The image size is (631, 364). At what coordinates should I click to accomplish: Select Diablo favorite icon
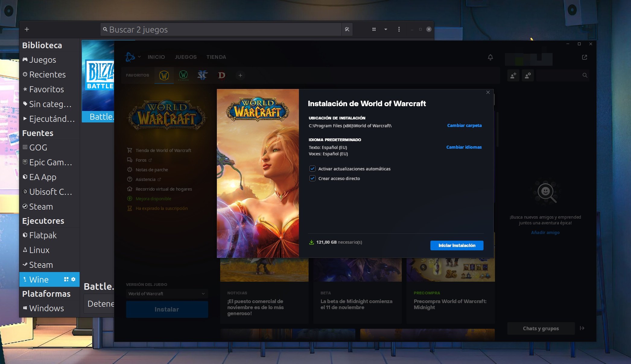pyautogui.click(x=221, y=75)
